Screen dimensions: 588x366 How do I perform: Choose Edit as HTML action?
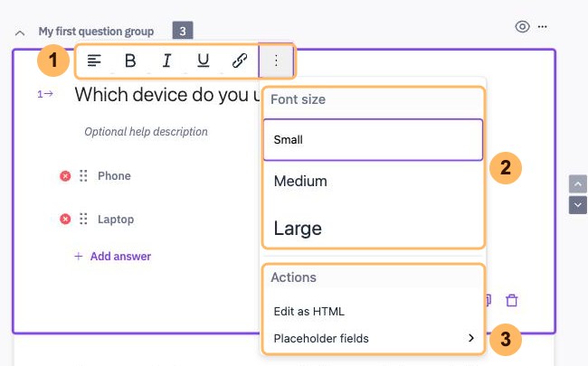point(373,311)
